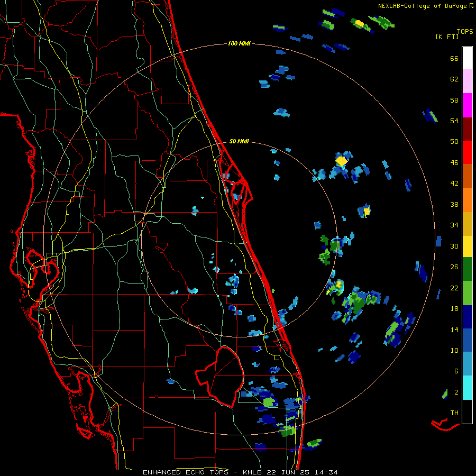
Task: Click the TH threshold label on legend
Action: point(454,413)
